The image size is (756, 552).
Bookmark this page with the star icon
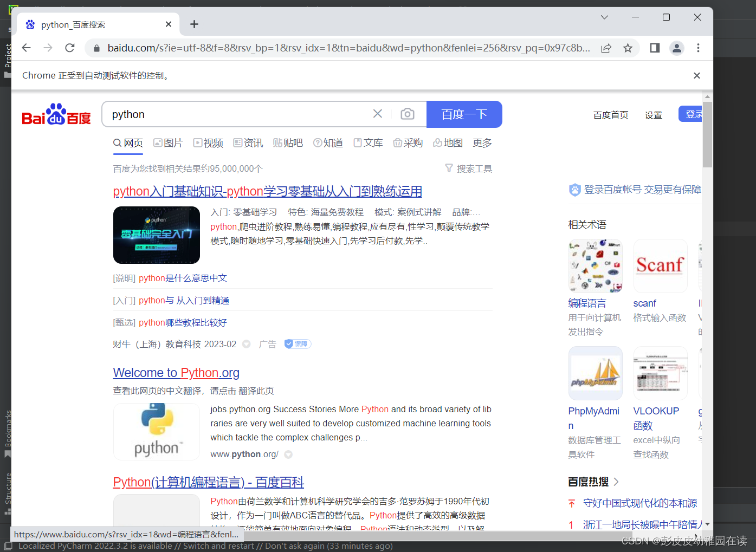(628, 48)
